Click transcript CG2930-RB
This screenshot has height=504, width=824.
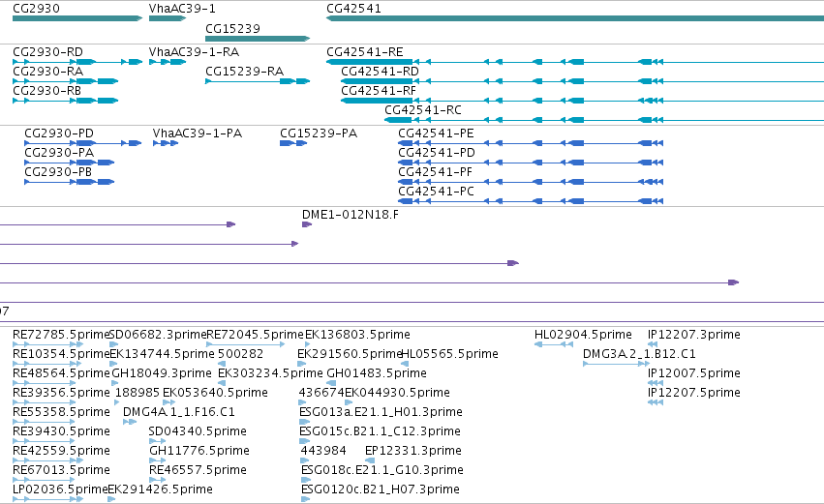[x=65, y=101]
